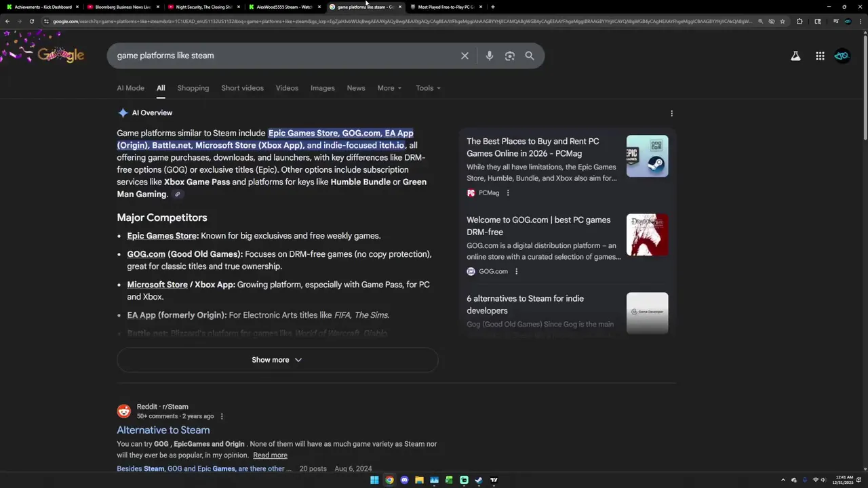This screenshot has height=488, width=868.
Task: Open Search Labs flask icon
Action: tap(795, 56)
